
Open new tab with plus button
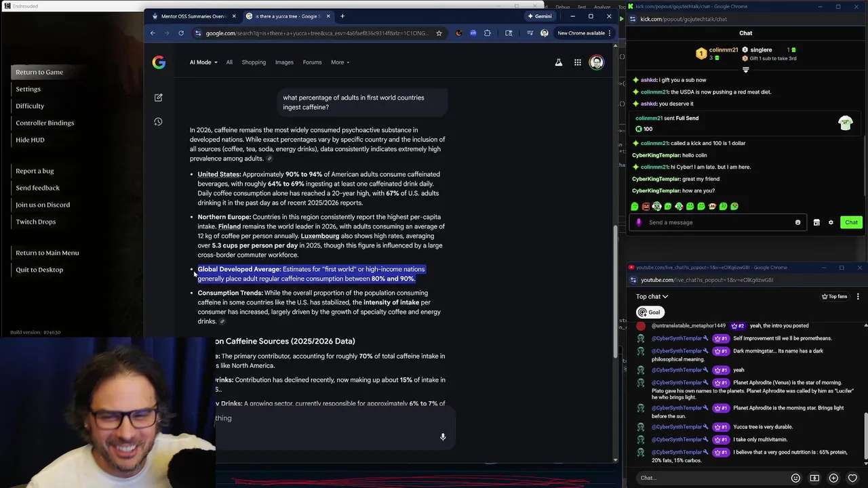[x=342, y=16]
